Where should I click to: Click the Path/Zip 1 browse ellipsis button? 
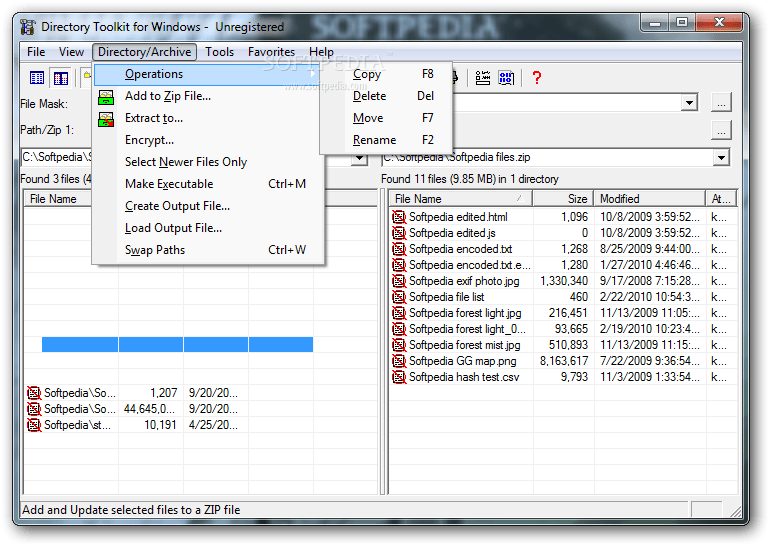coord(721,131)
